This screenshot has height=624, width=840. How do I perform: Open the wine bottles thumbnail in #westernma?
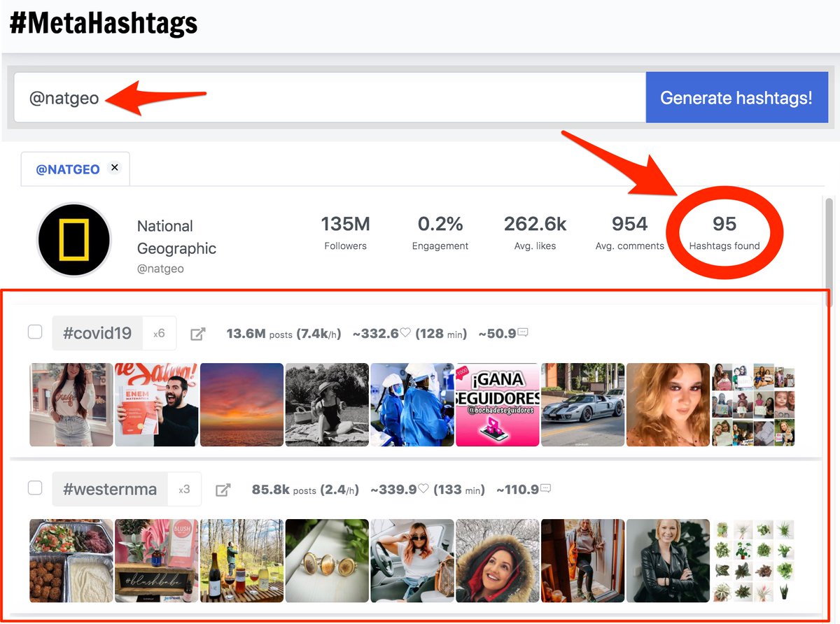point(241,560)
